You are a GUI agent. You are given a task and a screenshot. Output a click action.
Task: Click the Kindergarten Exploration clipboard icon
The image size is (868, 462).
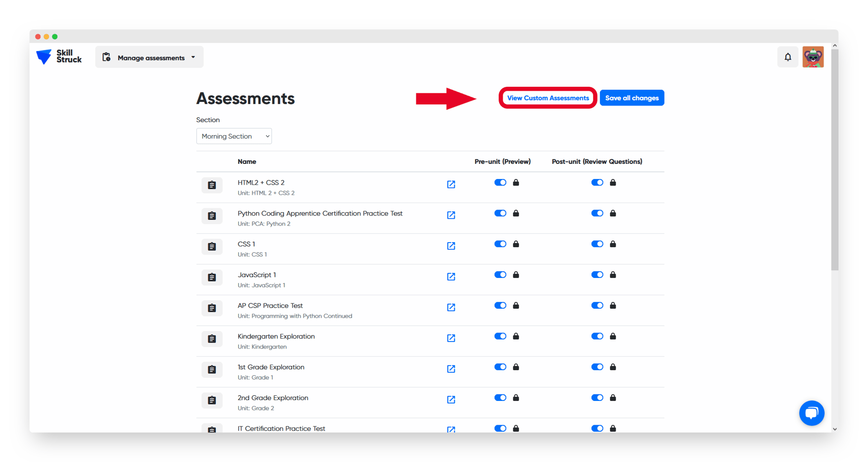click(212, 338)
